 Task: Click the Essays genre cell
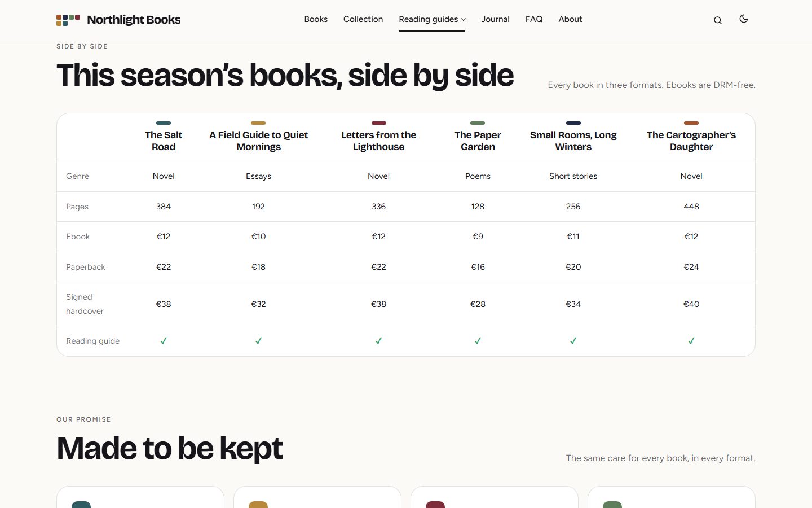[258, 176]
